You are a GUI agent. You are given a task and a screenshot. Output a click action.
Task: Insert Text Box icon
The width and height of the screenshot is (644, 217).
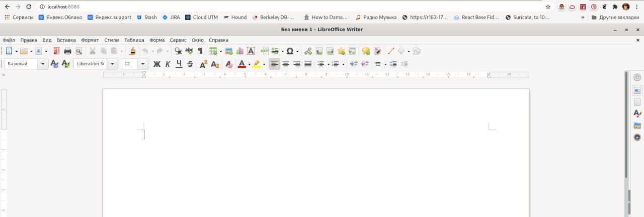tap(251, 51)
